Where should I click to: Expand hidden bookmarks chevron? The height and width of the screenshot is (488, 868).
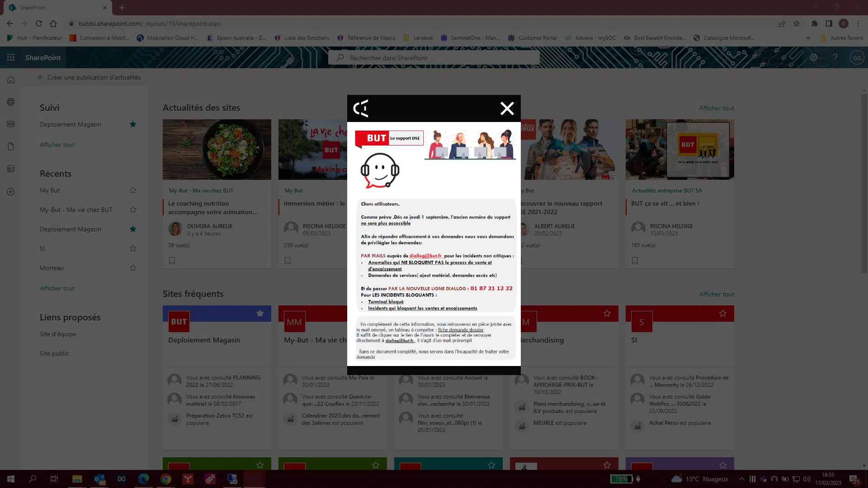808,38
